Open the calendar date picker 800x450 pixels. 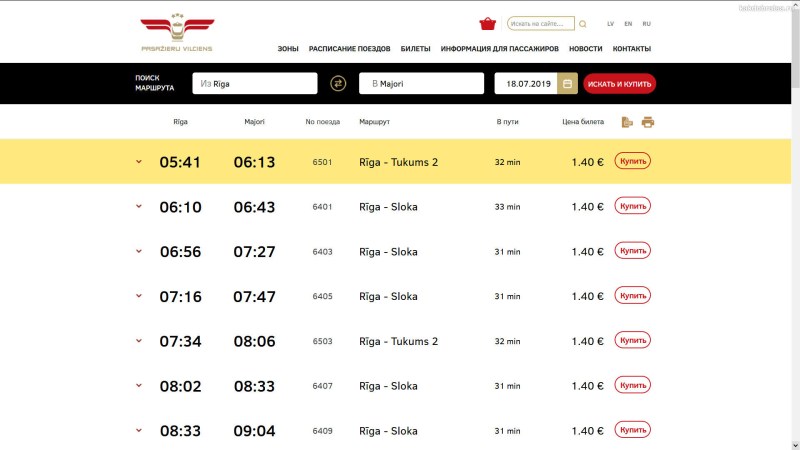(567, 84)
